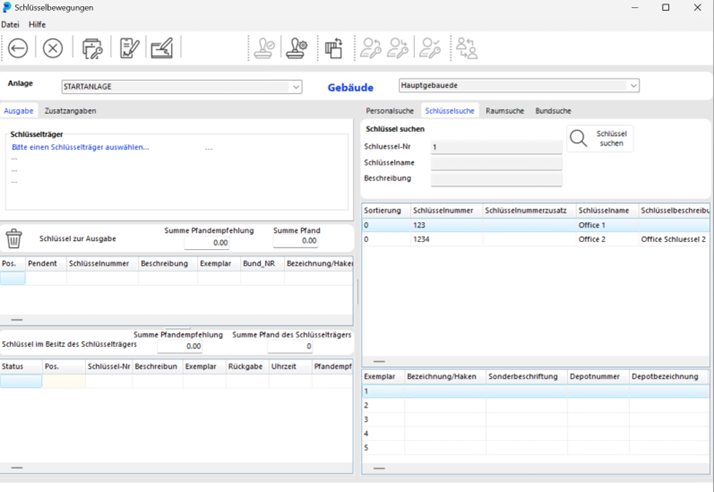This screenshot has width=714, height=492.
Task: Switch to the Personalsuche tab
Action: click(x=389, y=111)
